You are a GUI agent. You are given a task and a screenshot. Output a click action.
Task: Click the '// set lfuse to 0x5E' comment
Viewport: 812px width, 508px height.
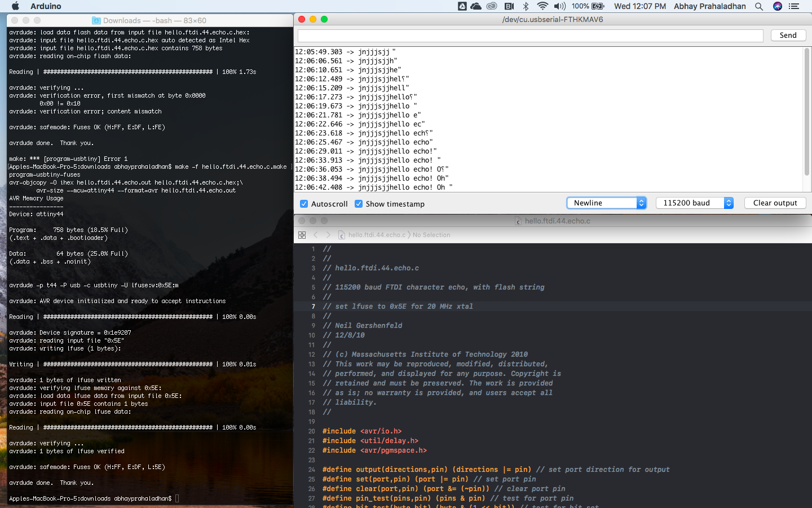coord(398,306)
